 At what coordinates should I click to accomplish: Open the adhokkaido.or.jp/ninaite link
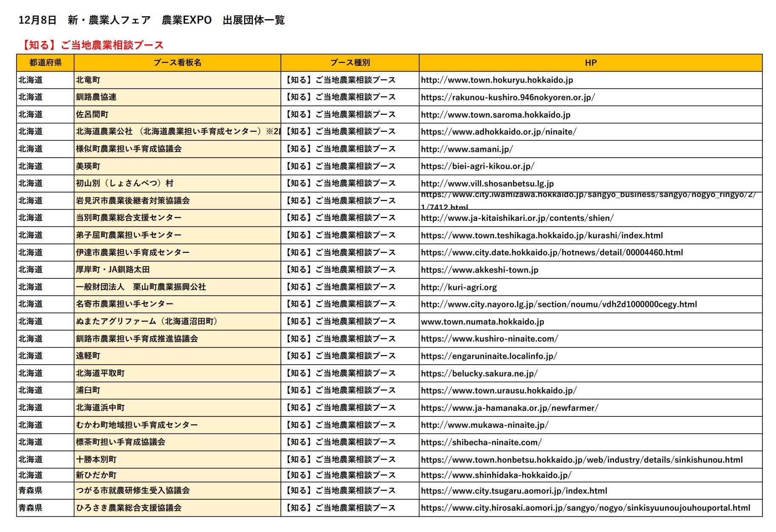coord(496,132)
